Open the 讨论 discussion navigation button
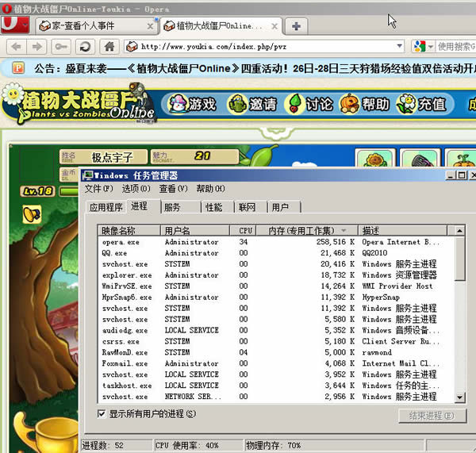Screen dimensions: 476x453 point(309,104)
